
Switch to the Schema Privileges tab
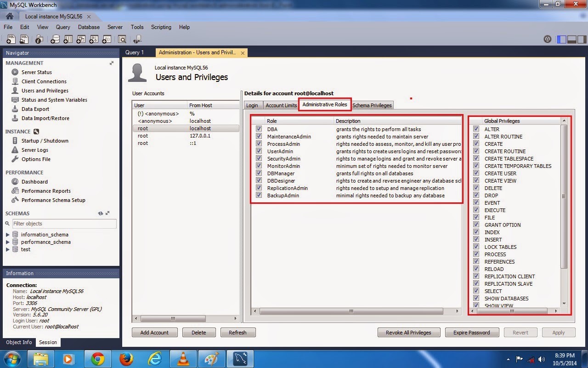(x=372, y=105)
